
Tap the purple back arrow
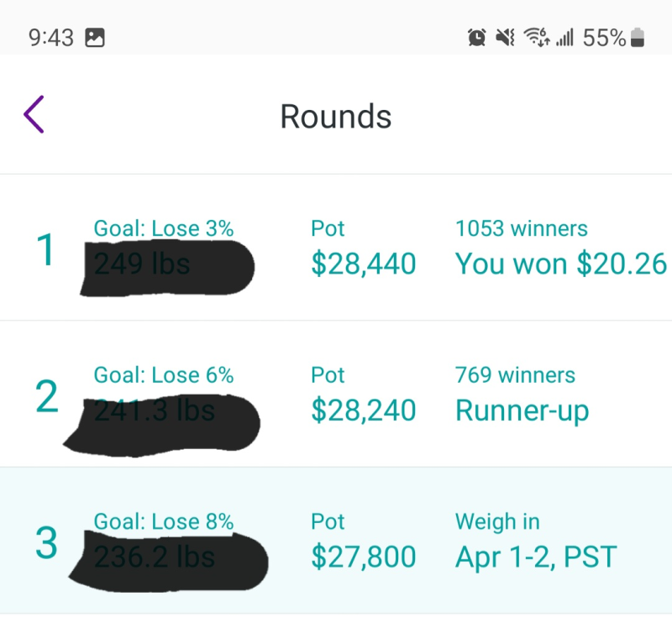(34, 115)
